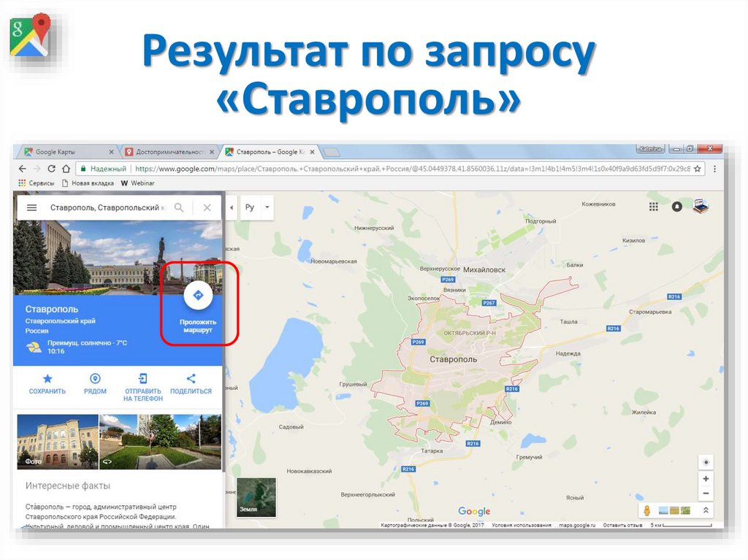
Task: Bookmark page with star icon
Action: tap(698, 169)
